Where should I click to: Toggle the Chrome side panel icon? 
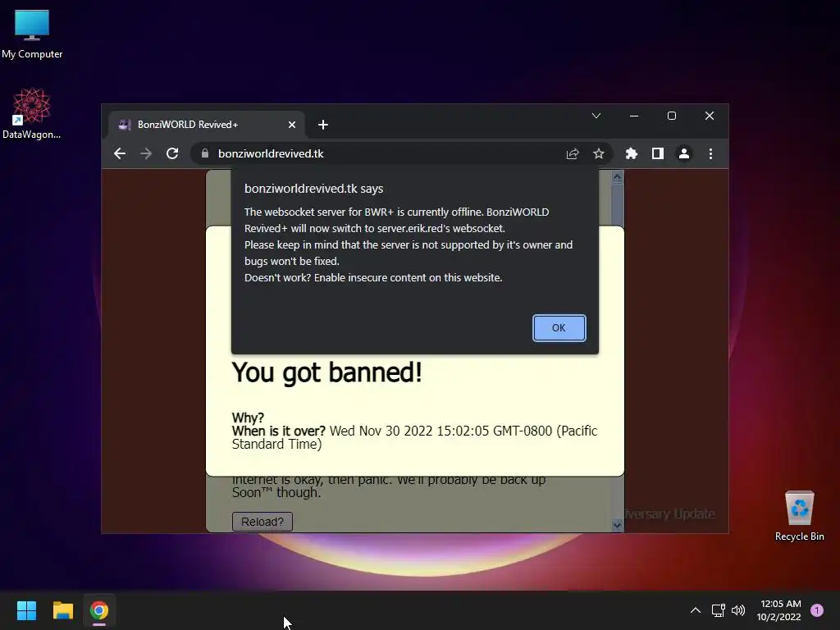[x=658, y=153]
